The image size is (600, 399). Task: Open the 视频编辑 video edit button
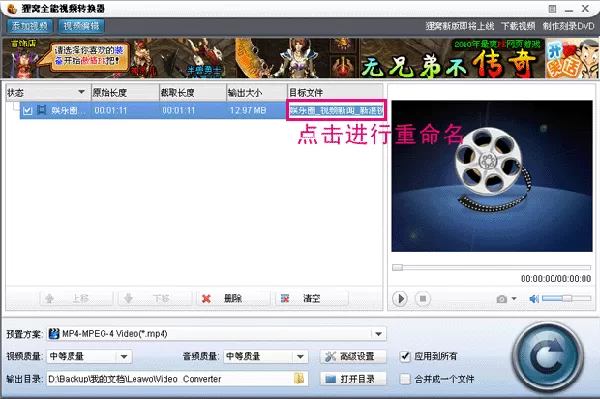(x=81, y=26)
